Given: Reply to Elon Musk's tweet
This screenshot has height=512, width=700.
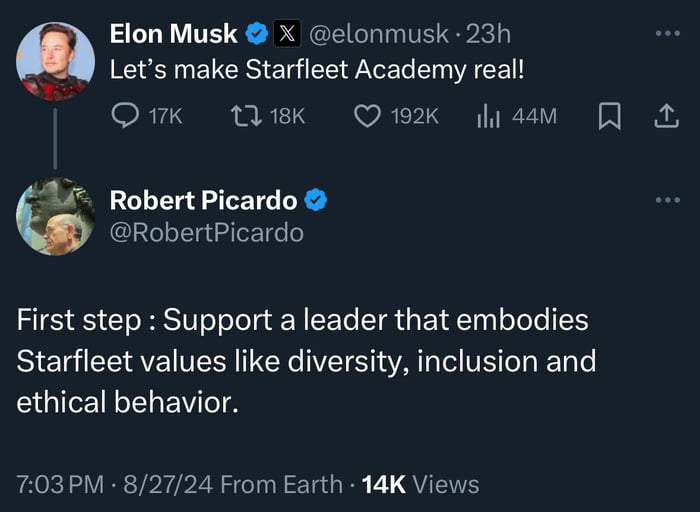Looking at the screenshot, I should (124, 117).
